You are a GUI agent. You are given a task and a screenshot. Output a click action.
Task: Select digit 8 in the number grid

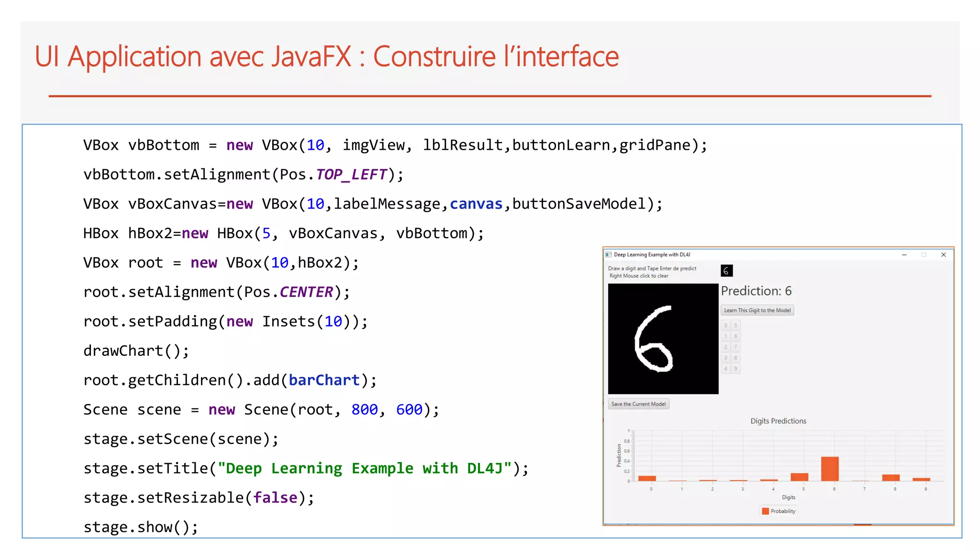[735, 358]
